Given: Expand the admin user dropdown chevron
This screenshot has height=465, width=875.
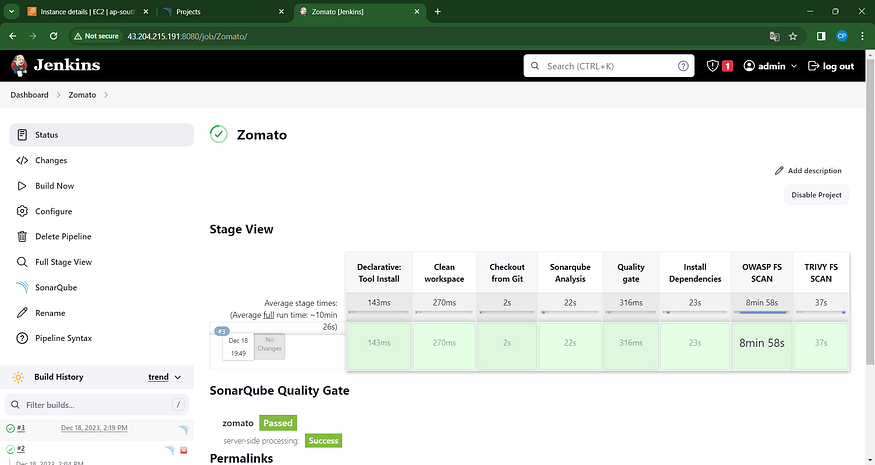Looking at the screenshot, I should pos(794,66).
